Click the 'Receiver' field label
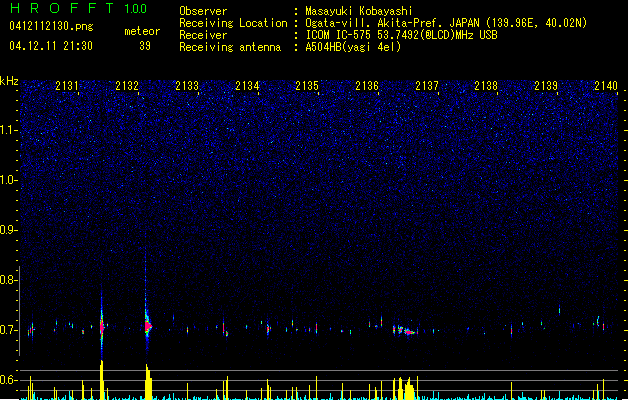The image size is (629, 400). coord(203,35)
